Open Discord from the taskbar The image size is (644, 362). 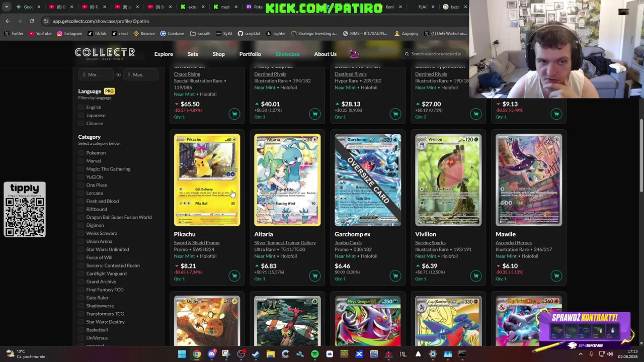[211, 354]
